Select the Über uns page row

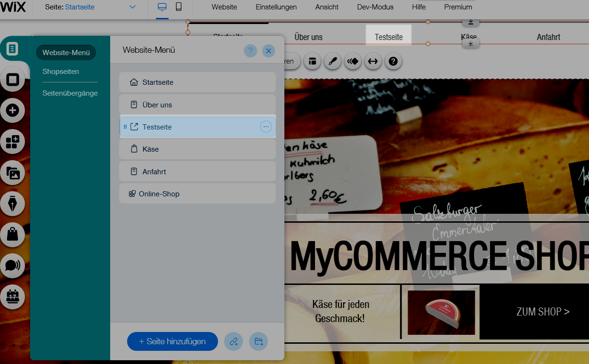197,105
